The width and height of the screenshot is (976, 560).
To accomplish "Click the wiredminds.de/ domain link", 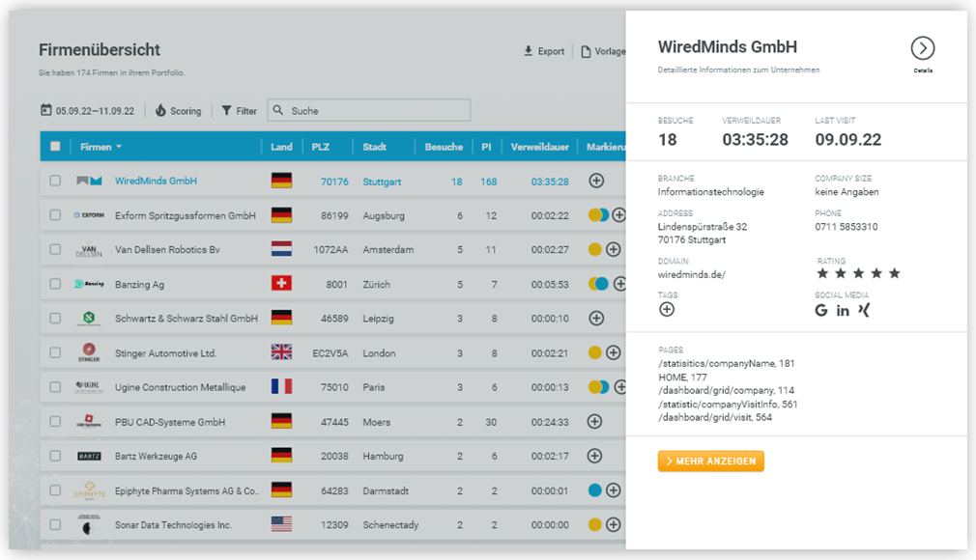I will point(692,274).
